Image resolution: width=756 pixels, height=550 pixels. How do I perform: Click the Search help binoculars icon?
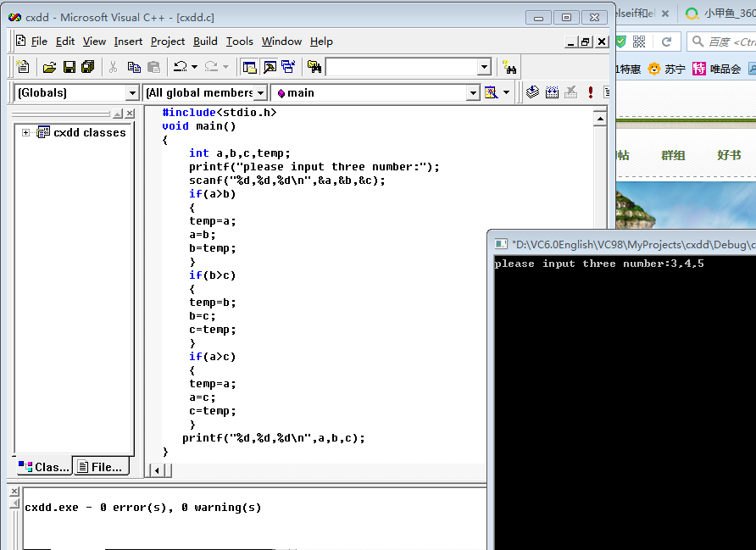click(509, 67)
